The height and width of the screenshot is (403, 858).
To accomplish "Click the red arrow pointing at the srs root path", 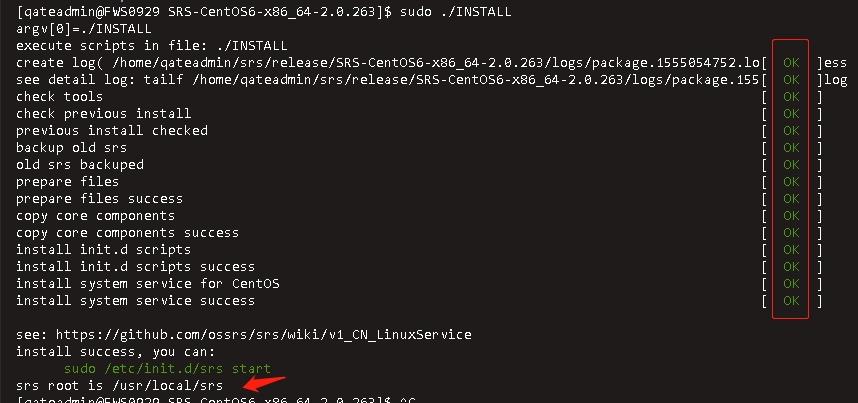I will click(265, 382).
